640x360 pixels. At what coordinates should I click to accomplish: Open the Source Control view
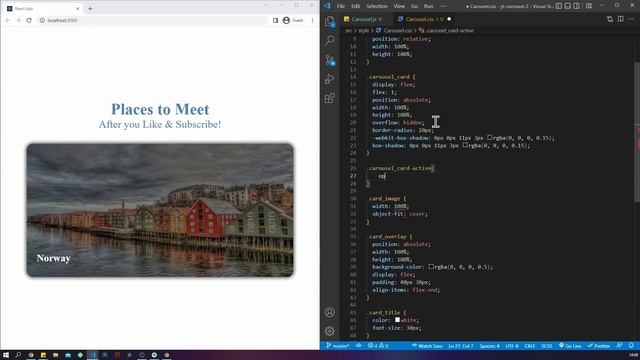[330, 60]
